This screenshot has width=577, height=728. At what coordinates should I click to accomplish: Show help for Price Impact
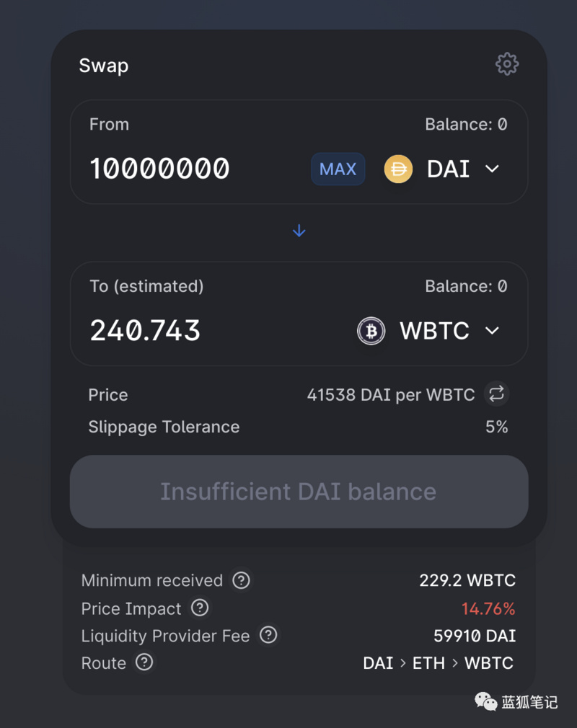click(x=200, y=608)
